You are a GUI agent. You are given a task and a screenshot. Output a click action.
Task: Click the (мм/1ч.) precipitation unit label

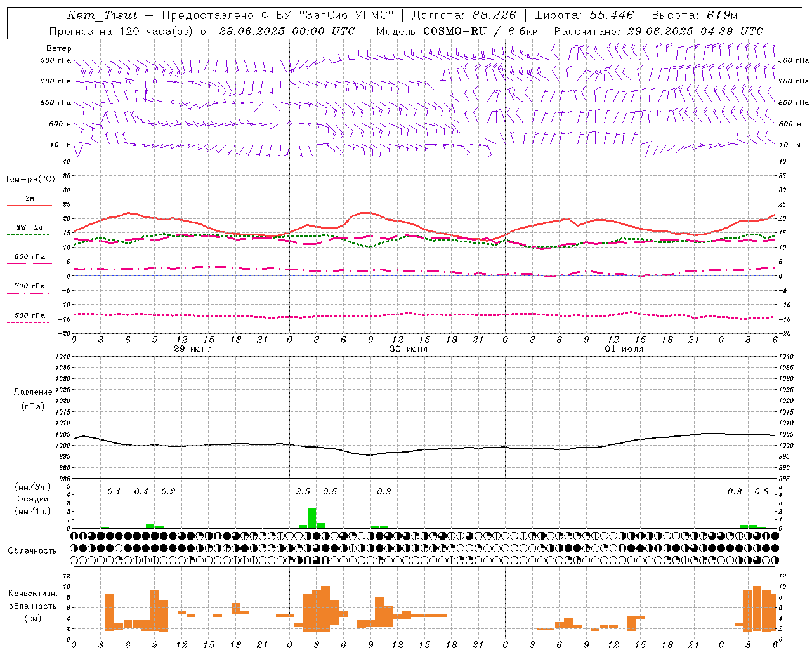click(33, 511)
